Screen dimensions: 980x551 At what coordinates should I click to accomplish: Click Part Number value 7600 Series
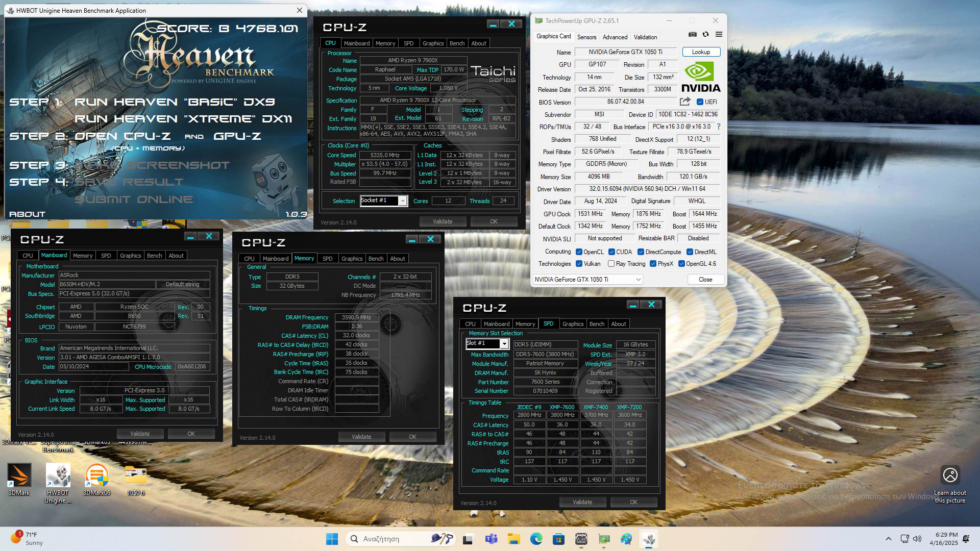pos(545,382)
